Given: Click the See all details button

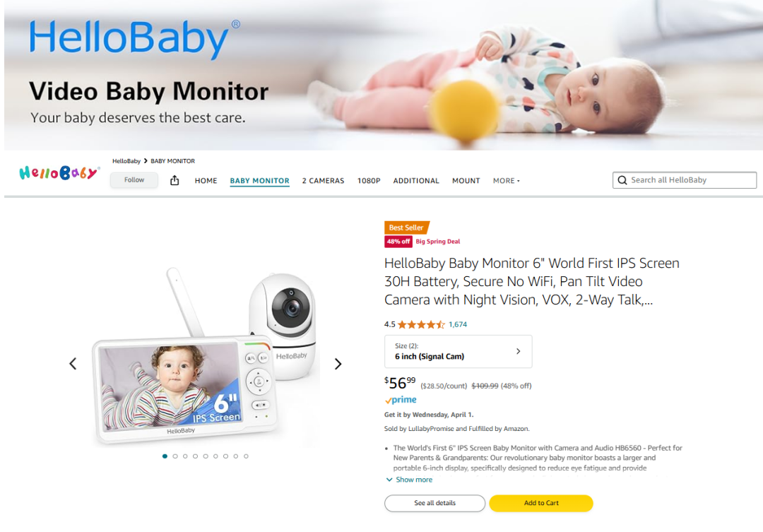Looking at the screenshot, I should pyautogui.click(x=434, y=503).
